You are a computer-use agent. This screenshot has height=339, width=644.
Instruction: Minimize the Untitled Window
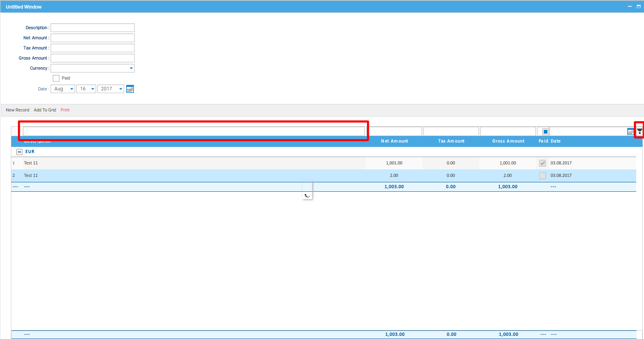pyautogui.click(x=630, y=7)
